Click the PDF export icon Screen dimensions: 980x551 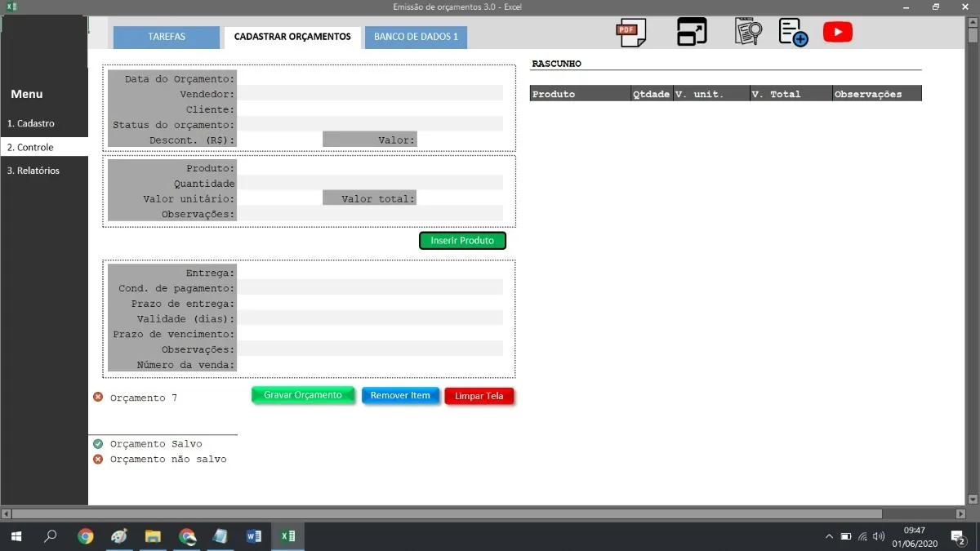630,32
